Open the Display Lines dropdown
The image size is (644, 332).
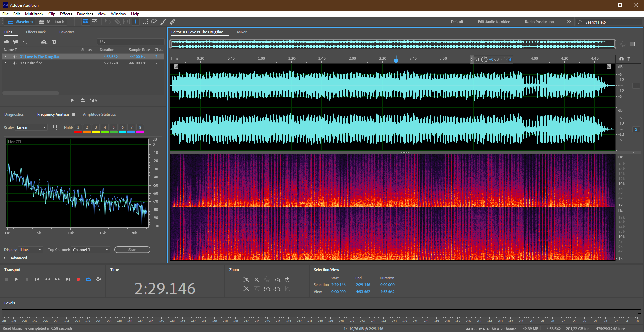31,250
